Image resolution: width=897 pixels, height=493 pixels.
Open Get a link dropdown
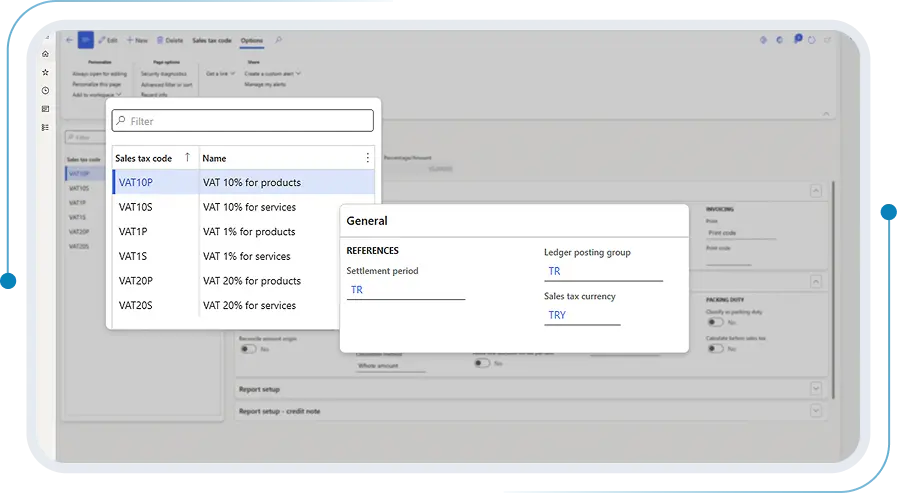(220, 74)
